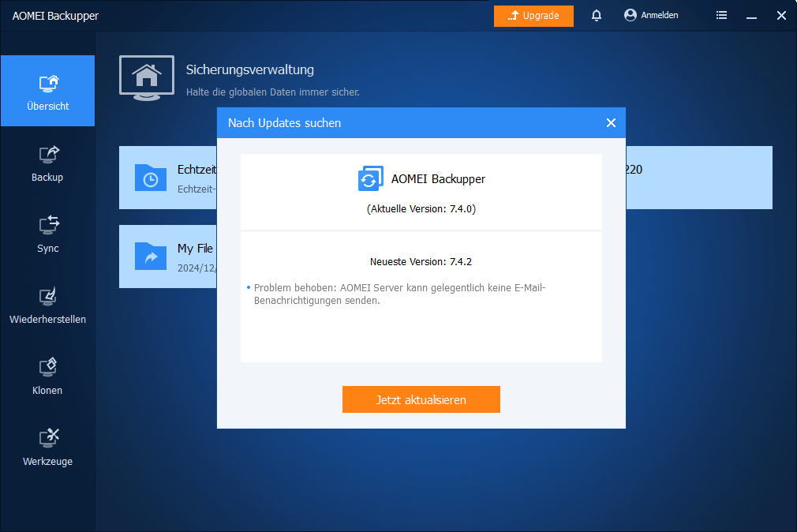Image resolution: width=797 pixels, height=532 pixels.
Task: Open the Klonen clone section
Action: click(47, 377)
